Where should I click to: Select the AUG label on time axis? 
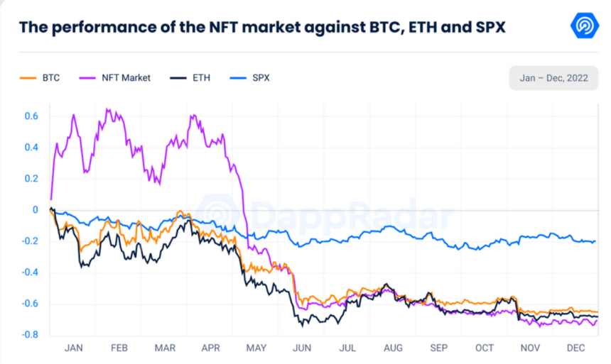393,348
